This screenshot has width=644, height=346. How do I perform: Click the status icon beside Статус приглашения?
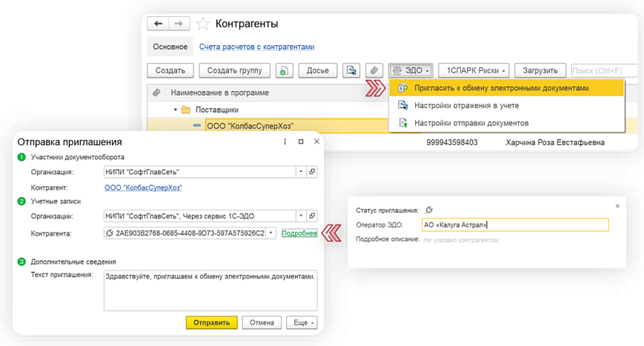pyautogui.click(x=429, y=210)
